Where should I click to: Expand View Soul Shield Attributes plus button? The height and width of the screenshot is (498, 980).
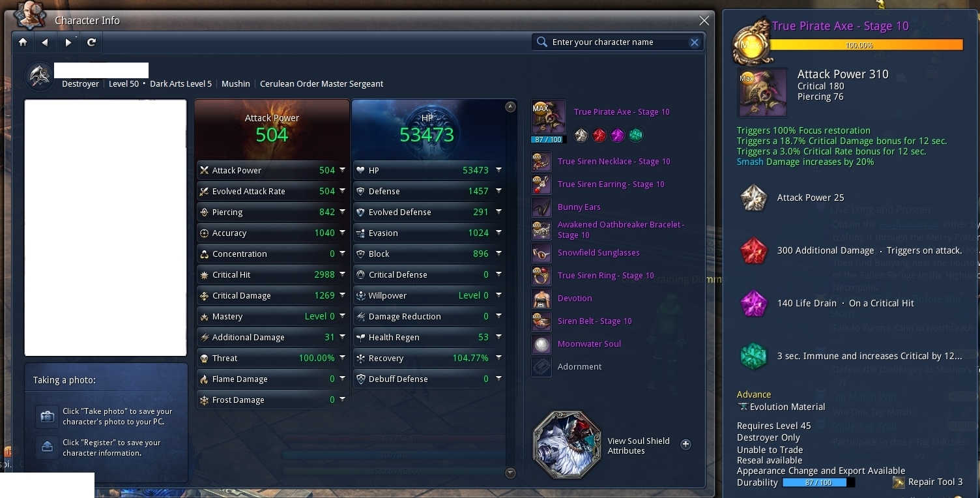click(685, 445)
